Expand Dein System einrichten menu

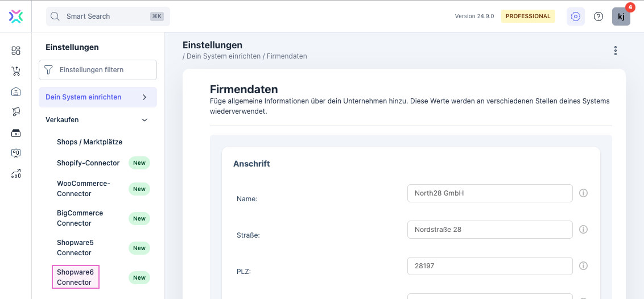point(145,97)
